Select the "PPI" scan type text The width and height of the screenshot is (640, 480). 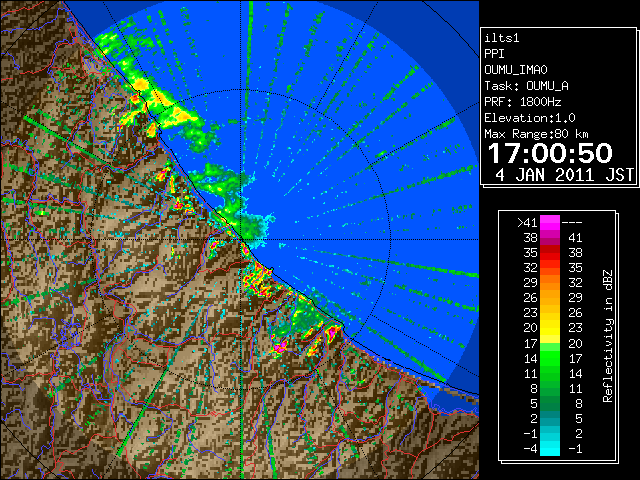(x=494, y=54)
